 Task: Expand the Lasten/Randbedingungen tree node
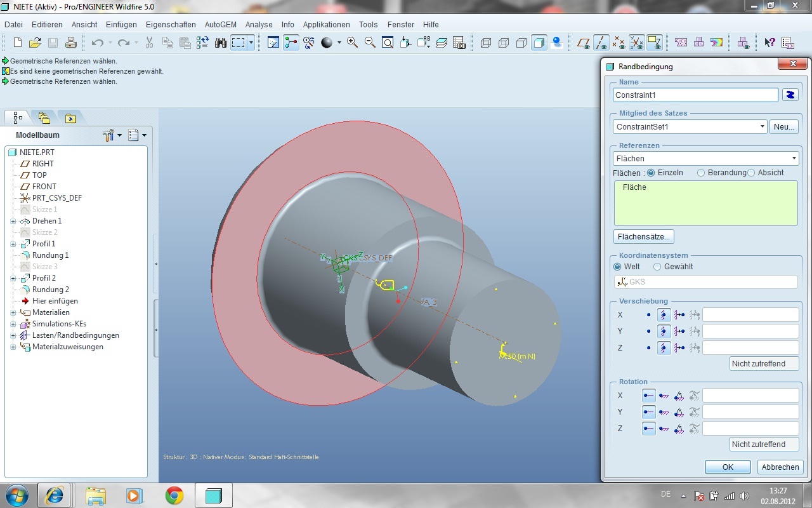[x=13, y=335]
